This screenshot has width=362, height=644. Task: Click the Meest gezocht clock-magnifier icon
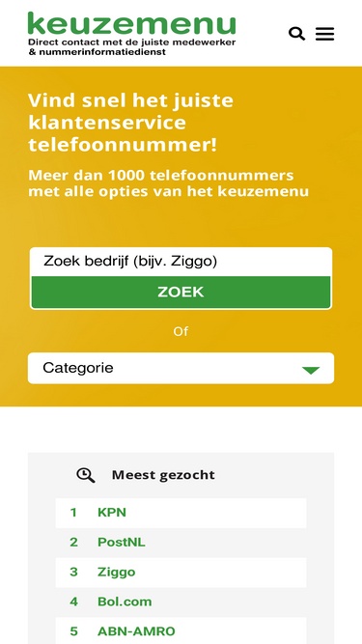click(x=85, y=475)
